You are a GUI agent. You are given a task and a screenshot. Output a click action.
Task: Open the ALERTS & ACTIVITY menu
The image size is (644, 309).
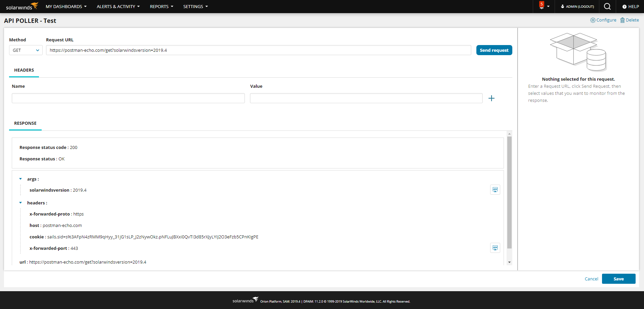(118, 6)
